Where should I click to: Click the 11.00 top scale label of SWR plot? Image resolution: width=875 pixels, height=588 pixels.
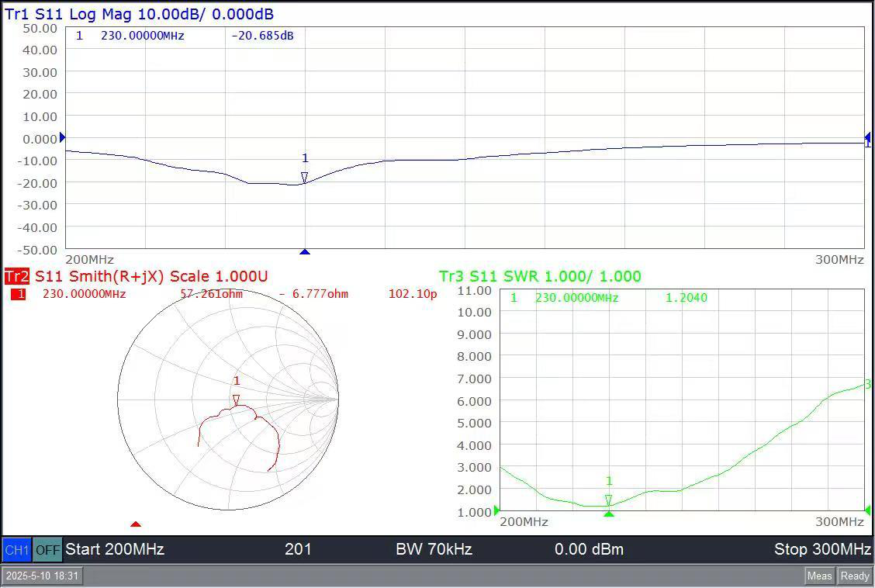point(474,290)
